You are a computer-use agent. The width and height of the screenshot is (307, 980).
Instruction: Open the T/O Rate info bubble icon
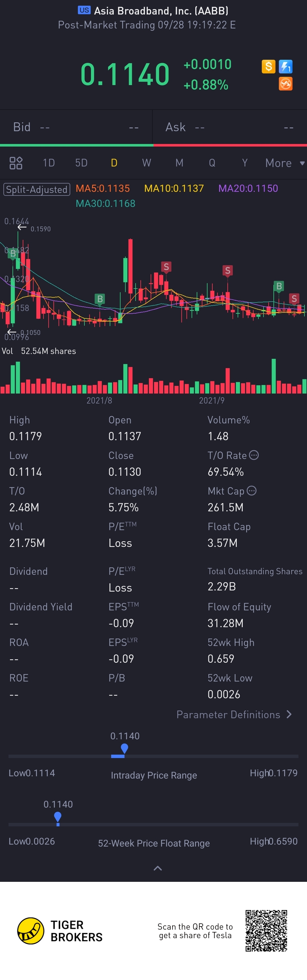coord(254,455)
